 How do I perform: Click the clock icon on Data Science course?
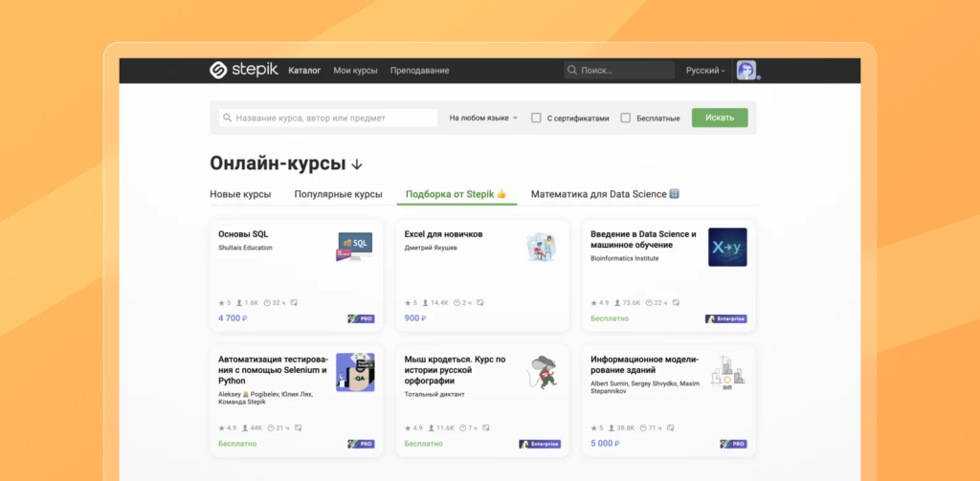(x=649, y=303)
